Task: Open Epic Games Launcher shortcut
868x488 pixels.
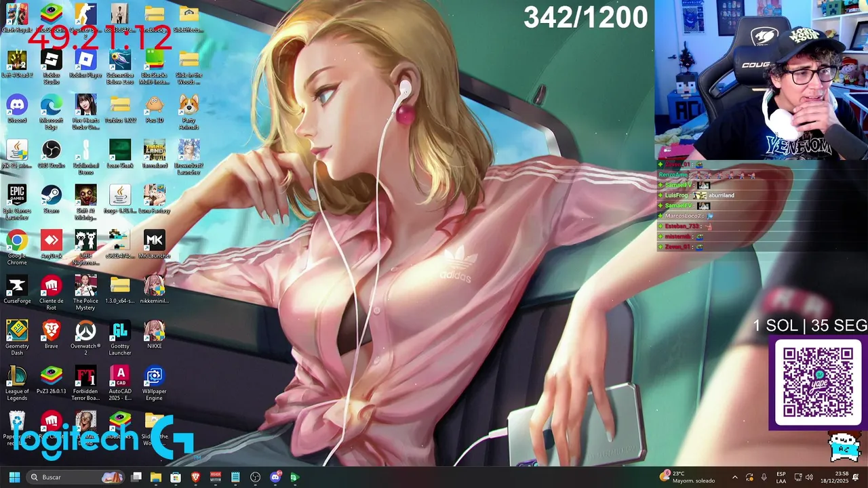Action: point(17,202)
